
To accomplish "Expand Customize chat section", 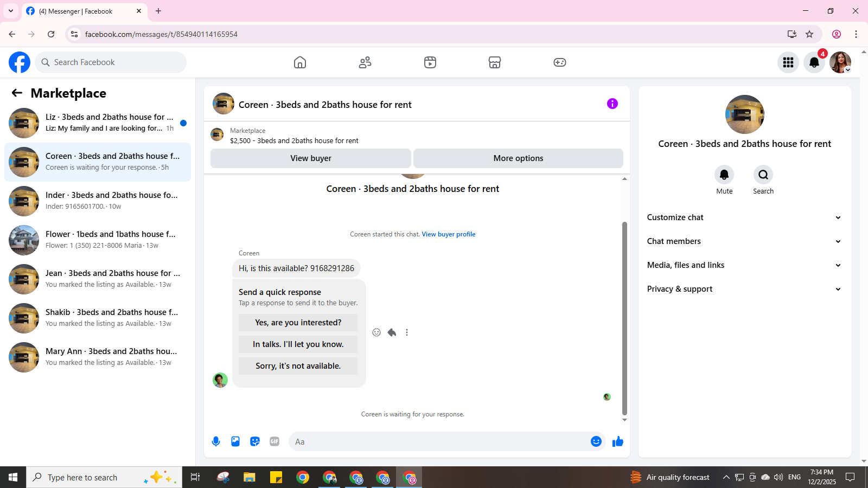I will pyautogui.click(x=744, y=217).
